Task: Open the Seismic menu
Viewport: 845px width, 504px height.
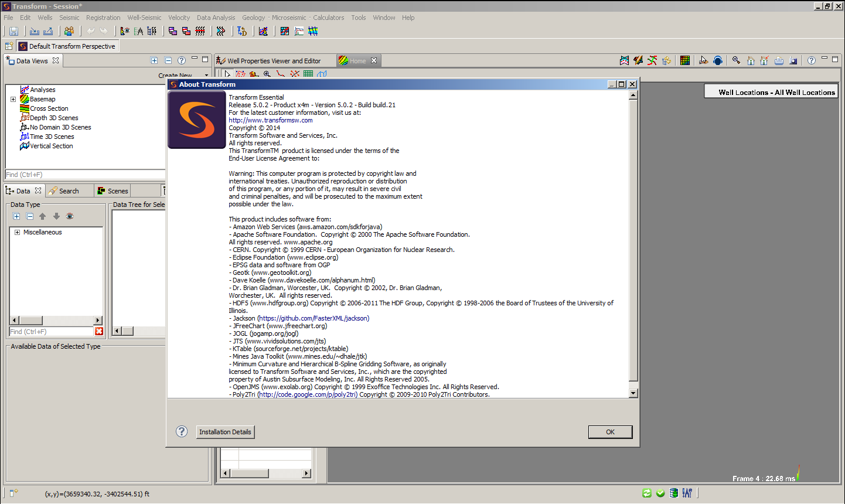Action: (69, 18)
